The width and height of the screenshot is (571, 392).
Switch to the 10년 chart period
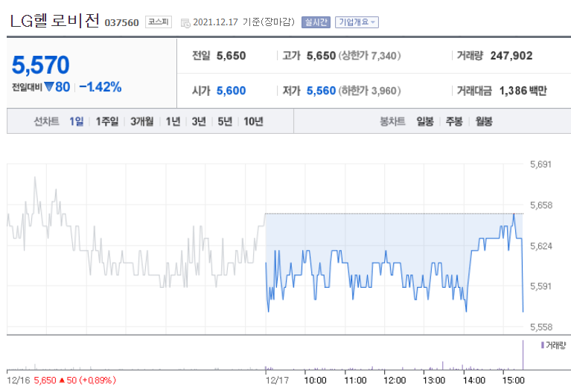point(253,121)
